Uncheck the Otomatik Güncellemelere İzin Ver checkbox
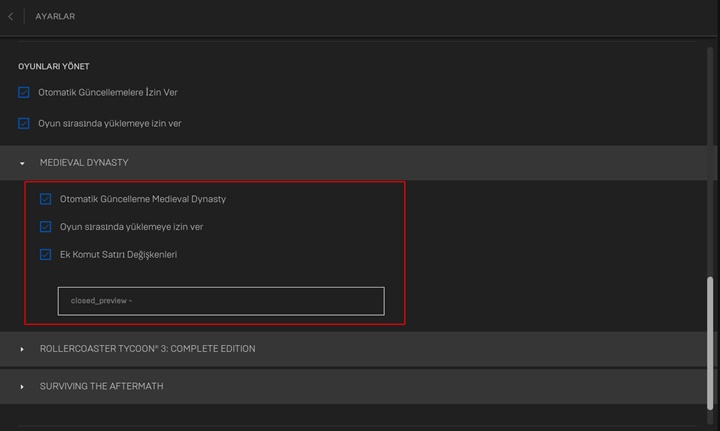 (x=24, y=92)
